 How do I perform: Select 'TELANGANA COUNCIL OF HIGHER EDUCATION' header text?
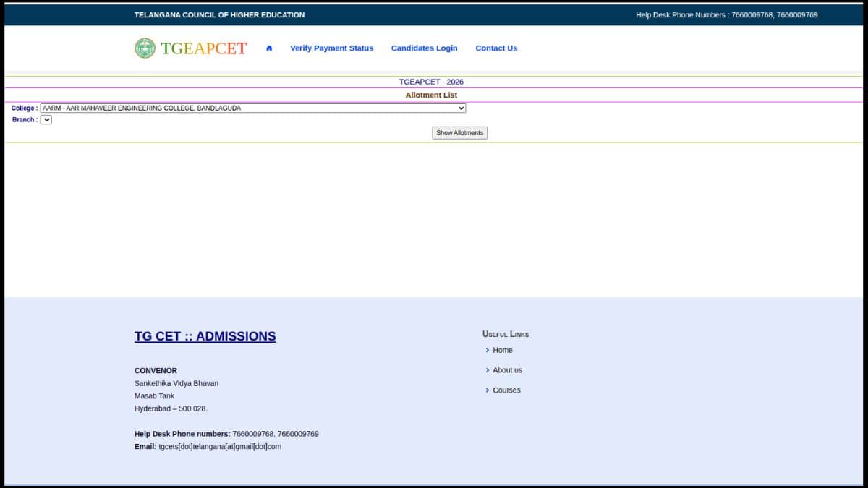220,15
